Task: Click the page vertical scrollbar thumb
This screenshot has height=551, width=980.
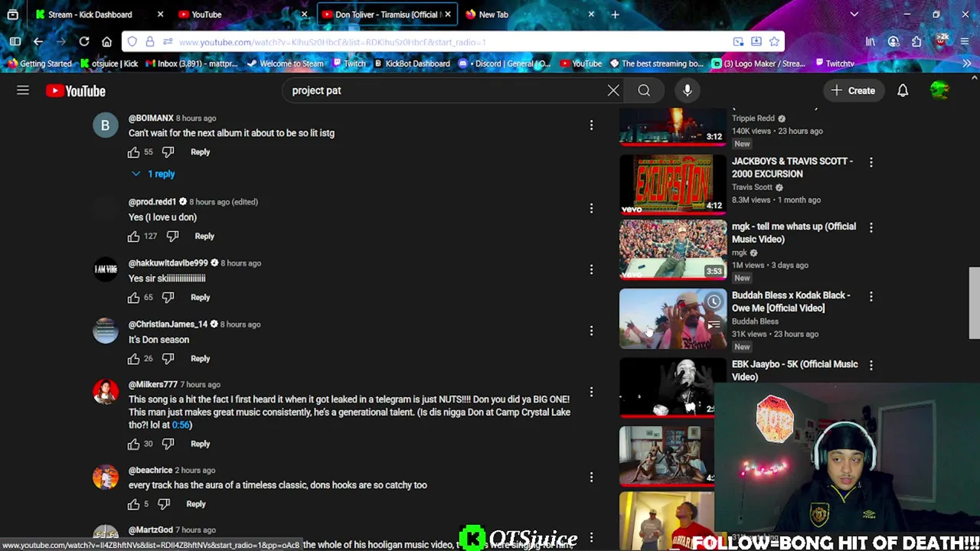Action: 974,302
